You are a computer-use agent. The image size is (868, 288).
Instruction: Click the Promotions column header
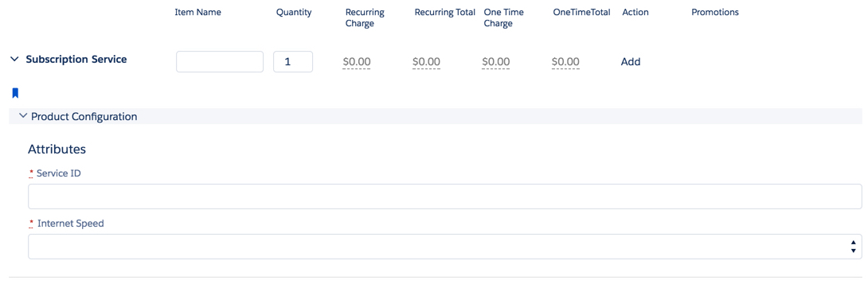tap(715, 12)
